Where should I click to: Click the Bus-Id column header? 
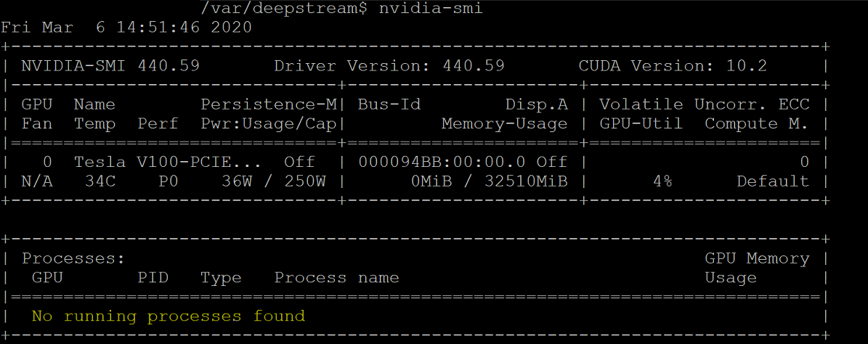point(389,105)
